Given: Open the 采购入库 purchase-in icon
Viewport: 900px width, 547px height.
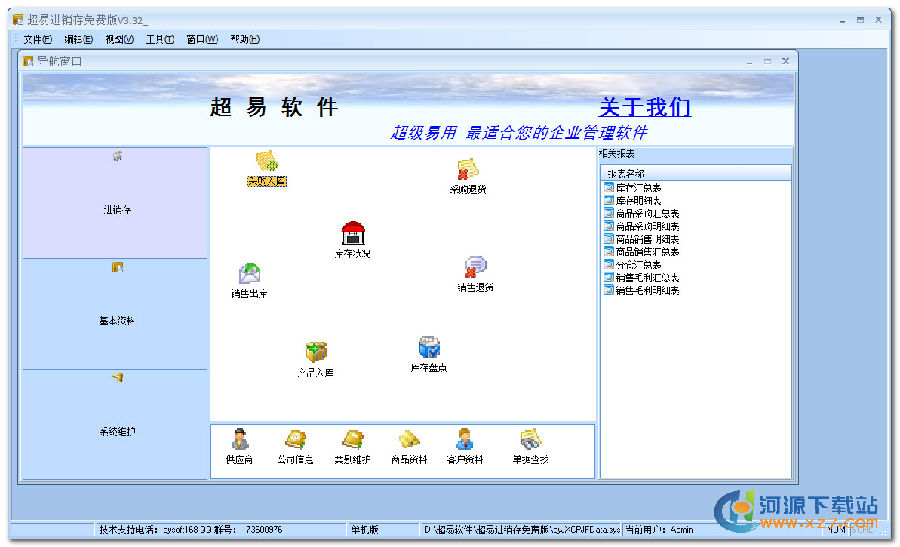Looking at the screenshot, I should 266,163.
